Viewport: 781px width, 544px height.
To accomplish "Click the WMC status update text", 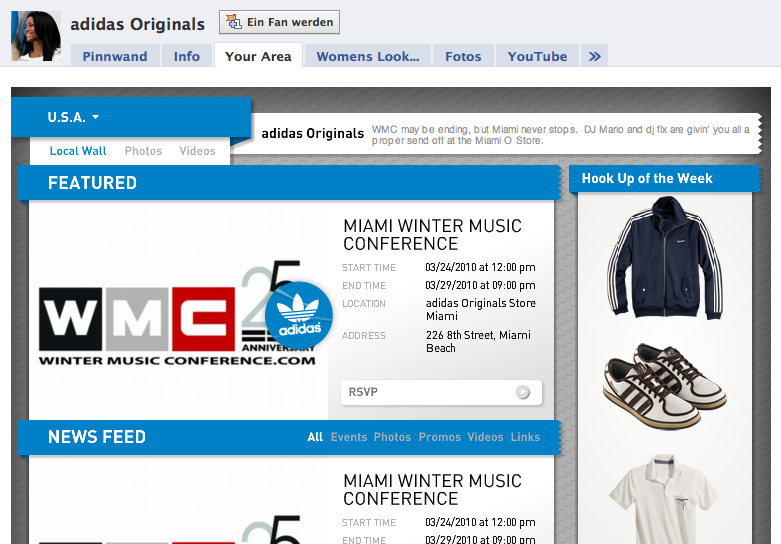I will click(x=561, y=135).
